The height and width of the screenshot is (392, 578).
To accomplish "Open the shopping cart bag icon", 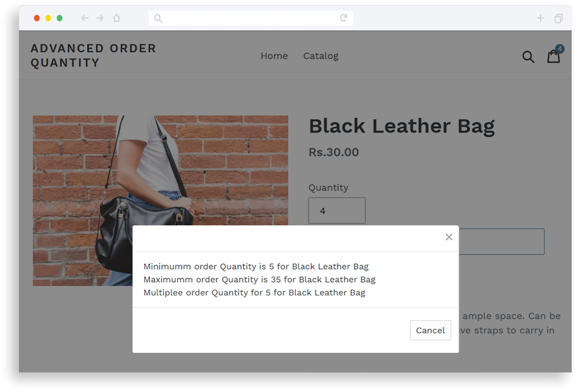I will 553,57.
